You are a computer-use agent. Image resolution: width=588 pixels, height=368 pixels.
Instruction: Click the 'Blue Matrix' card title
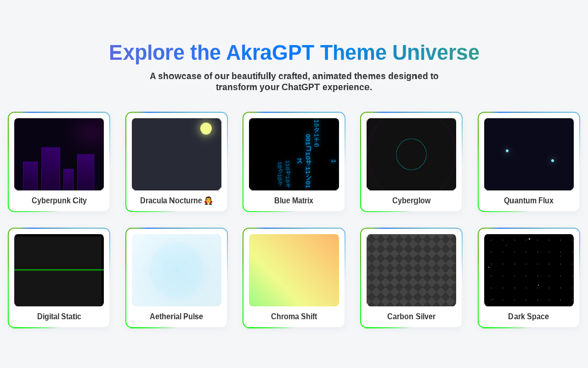(x=294, y=201)
